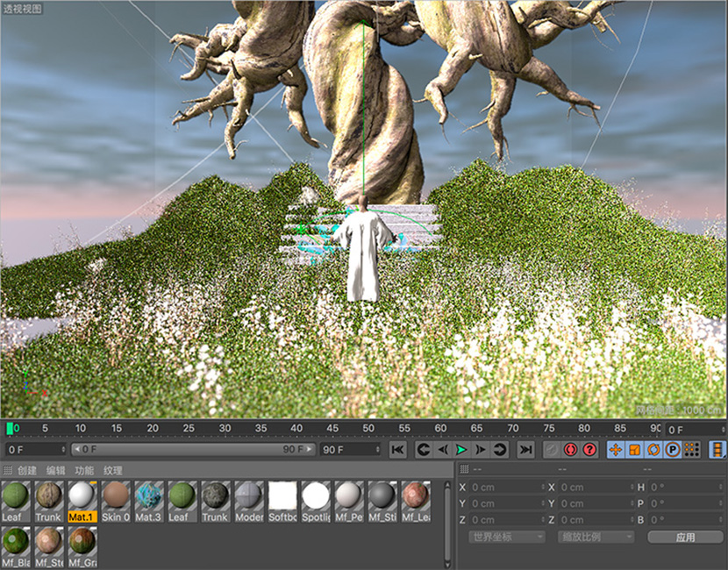Click the project end frame field 90 F

coord(350,449)
